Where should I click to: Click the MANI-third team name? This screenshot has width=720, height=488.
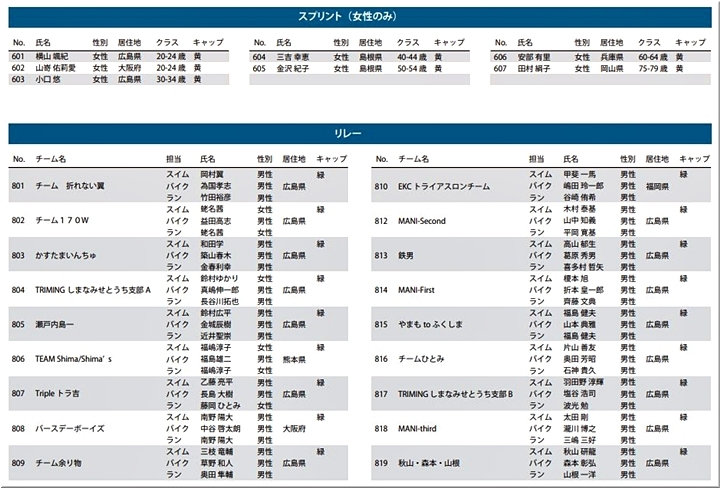point(420,428)
